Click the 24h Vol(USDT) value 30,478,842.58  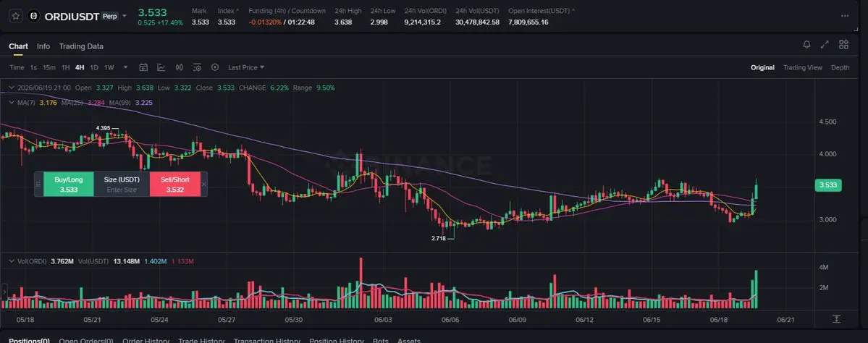point(477,22)
